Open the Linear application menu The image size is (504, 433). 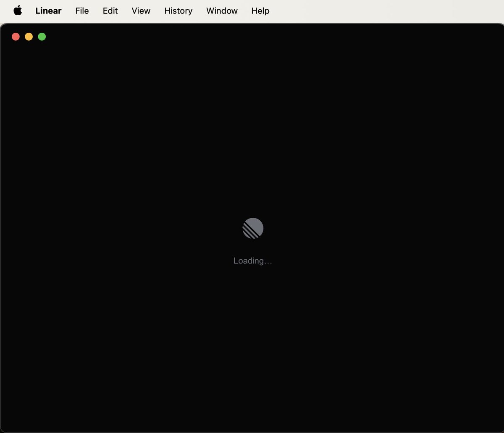tap(48, 11)
